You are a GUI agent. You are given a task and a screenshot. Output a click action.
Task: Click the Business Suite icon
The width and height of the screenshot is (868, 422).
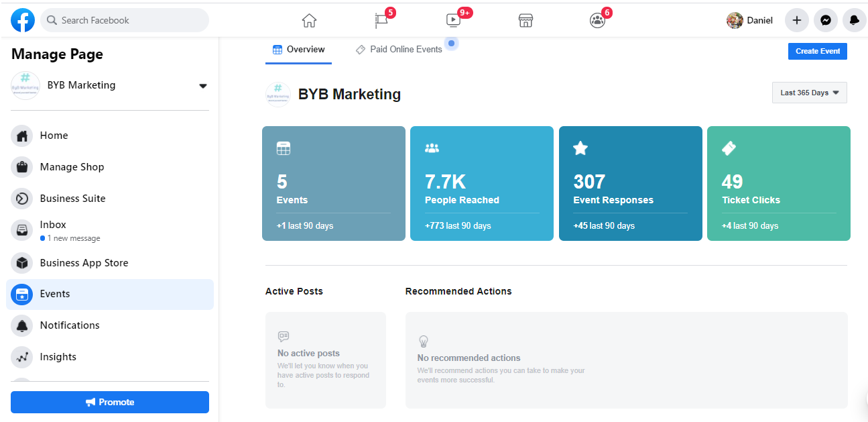(22, 199)
